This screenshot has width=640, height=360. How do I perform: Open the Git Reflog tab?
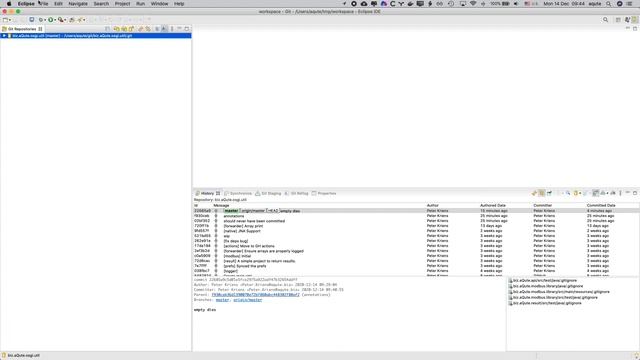[296, 193]
